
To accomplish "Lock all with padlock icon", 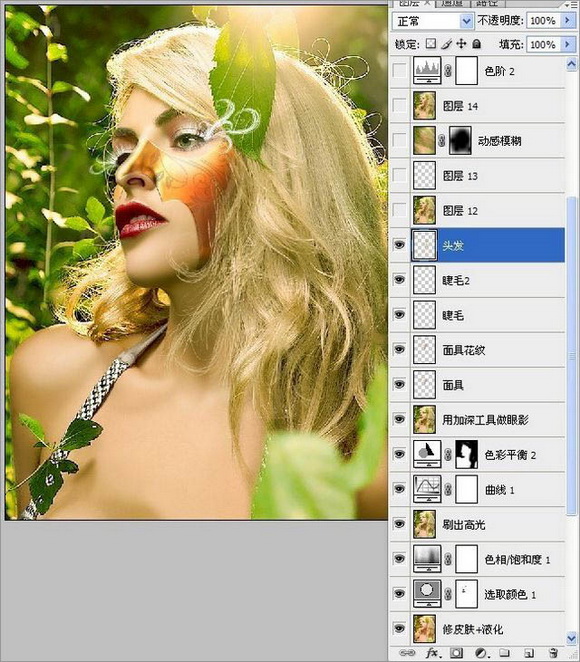I will point(477,43).
